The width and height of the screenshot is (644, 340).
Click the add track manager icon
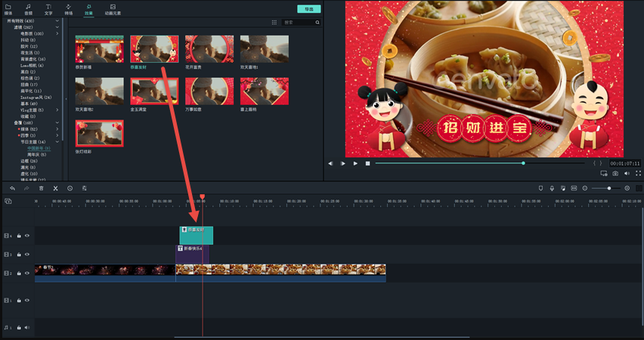point(8,201)
